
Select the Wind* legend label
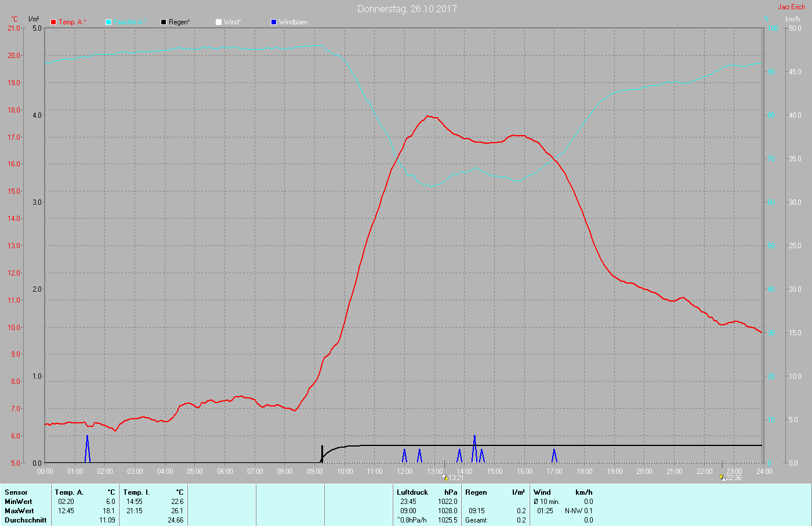232,22
